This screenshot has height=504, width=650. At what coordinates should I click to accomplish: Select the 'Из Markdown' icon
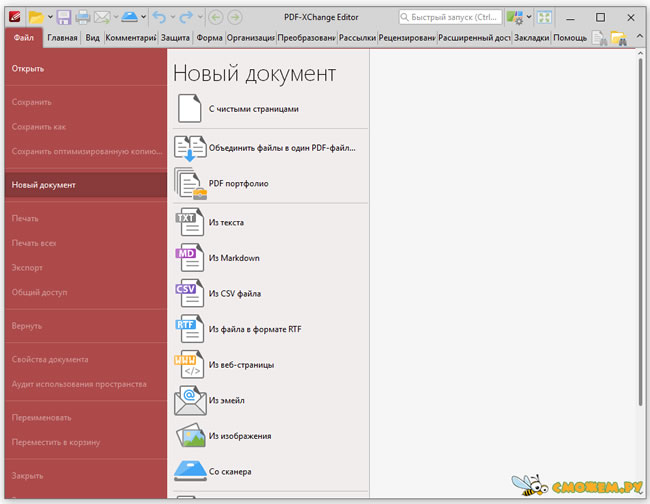point(189,258)
